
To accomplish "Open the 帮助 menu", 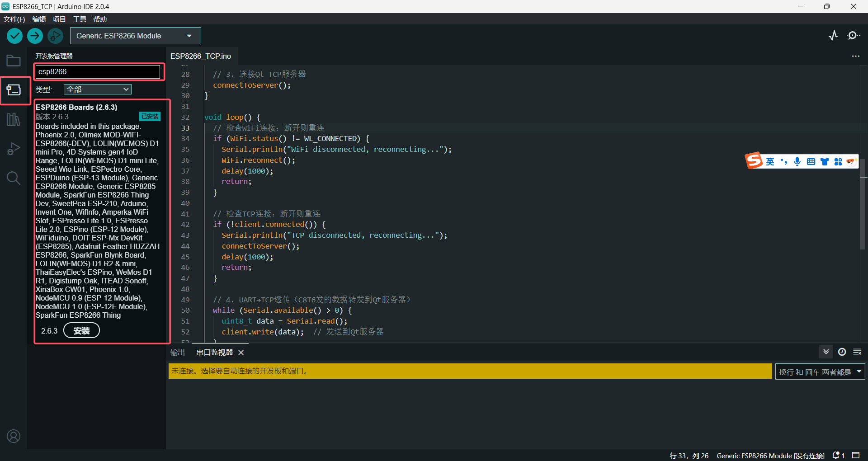I will 100,19.
